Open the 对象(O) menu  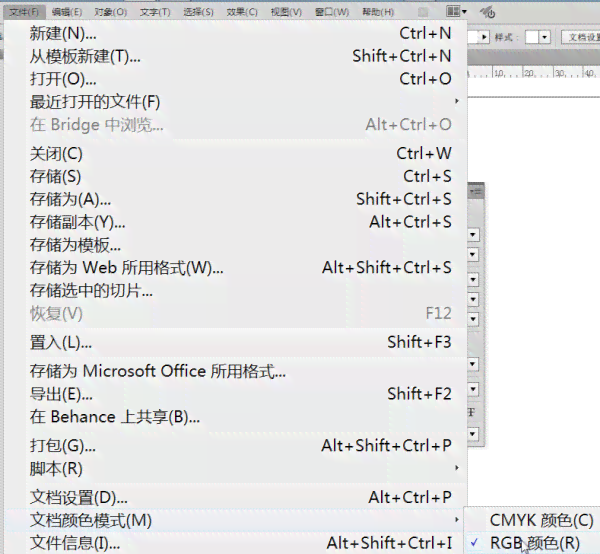[111, 12]
